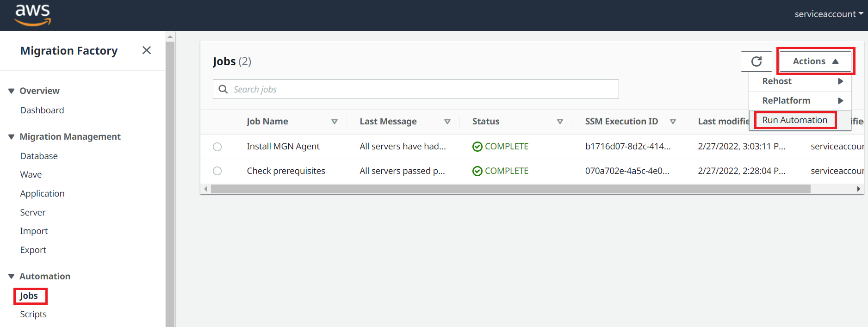This screenshot has width=868, height=327.
Task: Click the 2/27/2022, 3:03:11 timestamp
Action: [742, 147]
